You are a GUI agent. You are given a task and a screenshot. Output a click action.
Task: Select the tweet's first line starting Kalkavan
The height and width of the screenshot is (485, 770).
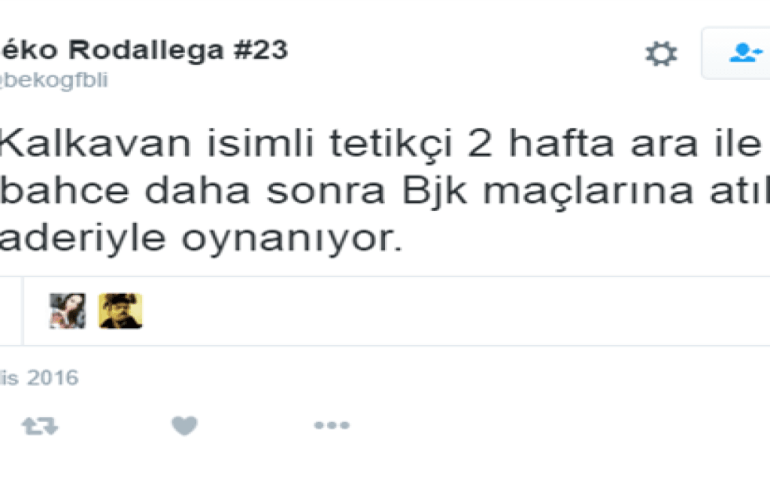[381, 144]
